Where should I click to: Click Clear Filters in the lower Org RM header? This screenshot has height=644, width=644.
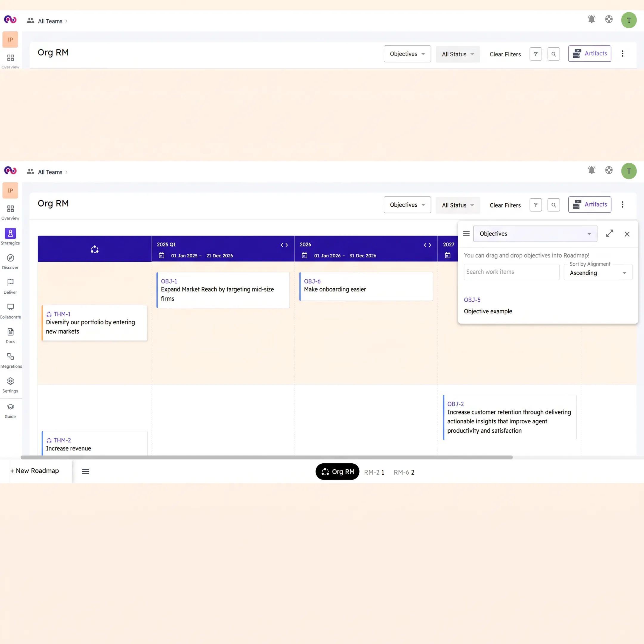point(505,205)
